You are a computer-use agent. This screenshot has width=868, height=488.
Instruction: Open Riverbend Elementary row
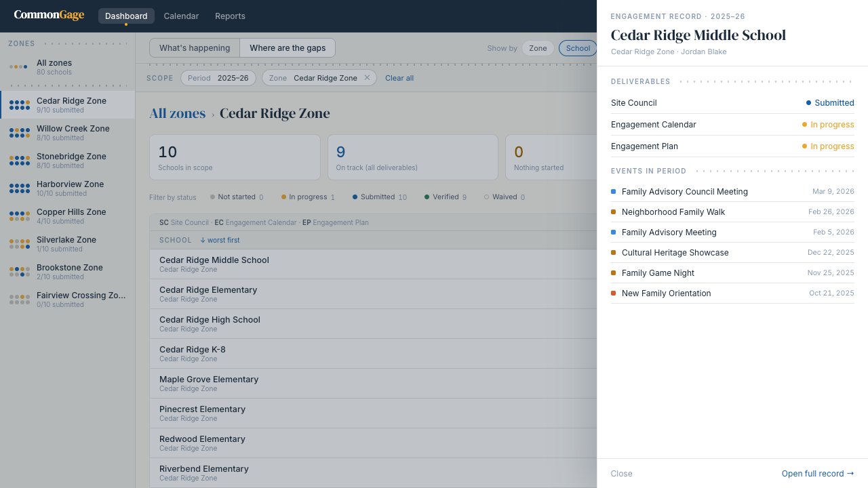(373, 473)
